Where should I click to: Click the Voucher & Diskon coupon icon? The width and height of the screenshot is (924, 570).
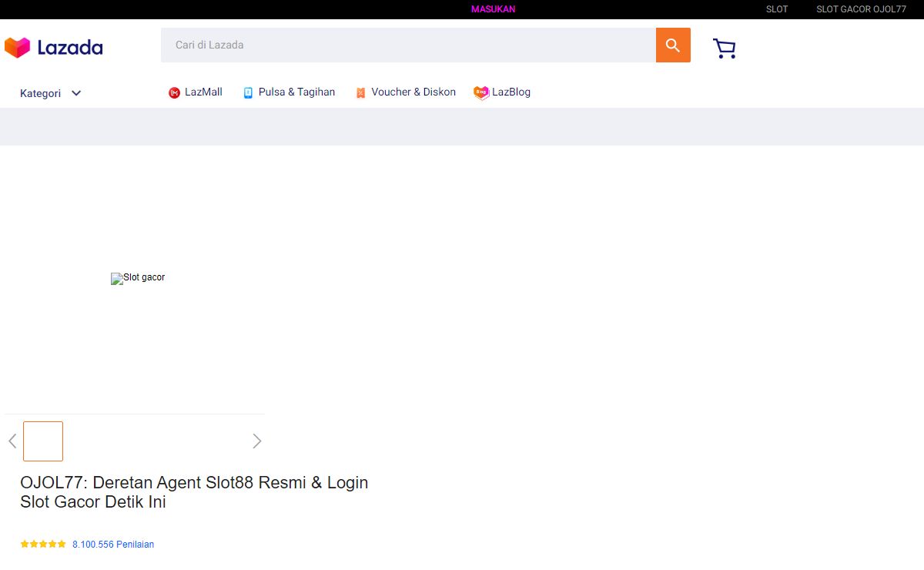(360, 92)
